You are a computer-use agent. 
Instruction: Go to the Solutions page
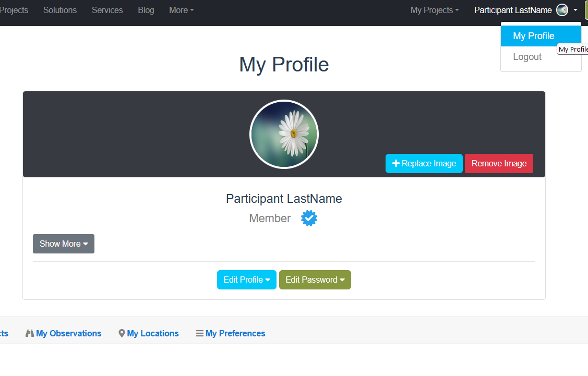click(60, 10)
